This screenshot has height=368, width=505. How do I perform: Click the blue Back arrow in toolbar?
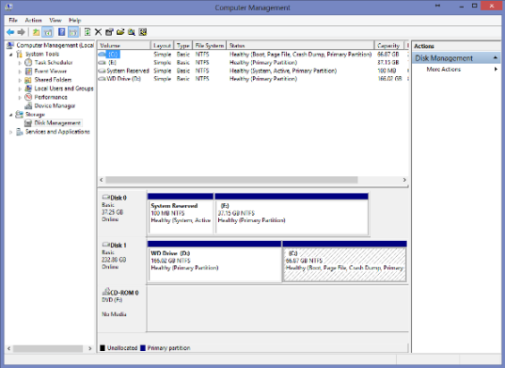pyautogui.click(x=10, y=32)
